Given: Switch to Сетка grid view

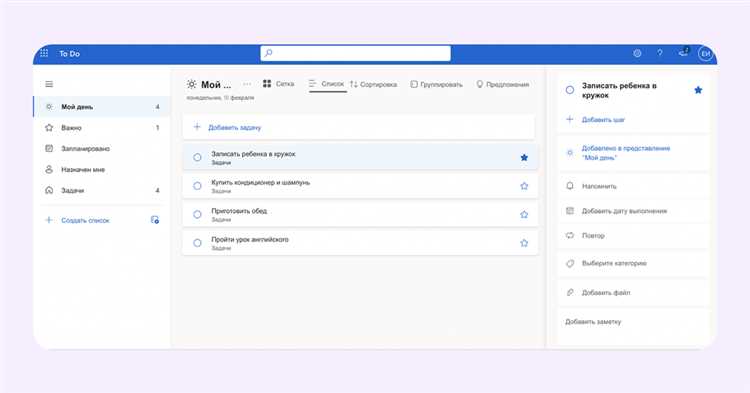Looking at the screenshot, I should point(278,84).
